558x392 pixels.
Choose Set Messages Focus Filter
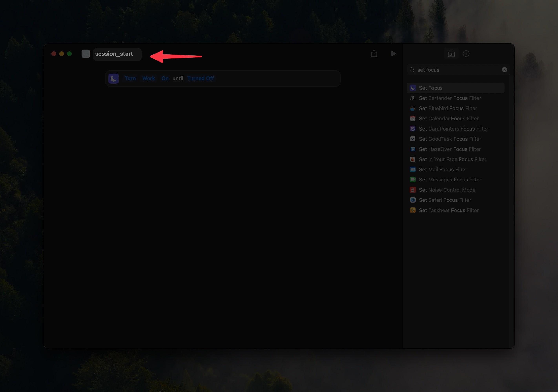[x=450, y=180]
